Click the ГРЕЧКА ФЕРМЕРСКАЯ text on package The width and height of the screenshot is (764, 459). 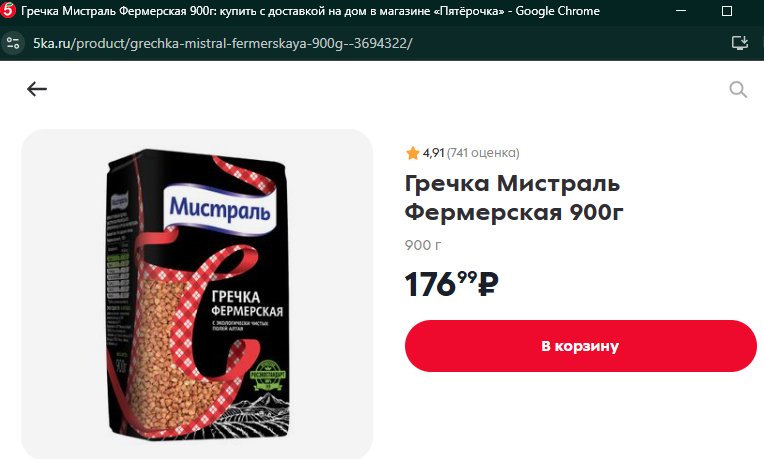point(247,304)
